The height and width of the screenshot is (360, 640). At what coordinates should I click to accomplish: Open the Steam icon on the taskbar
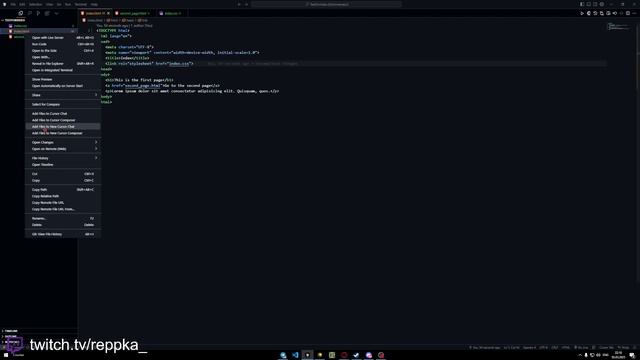356,355
